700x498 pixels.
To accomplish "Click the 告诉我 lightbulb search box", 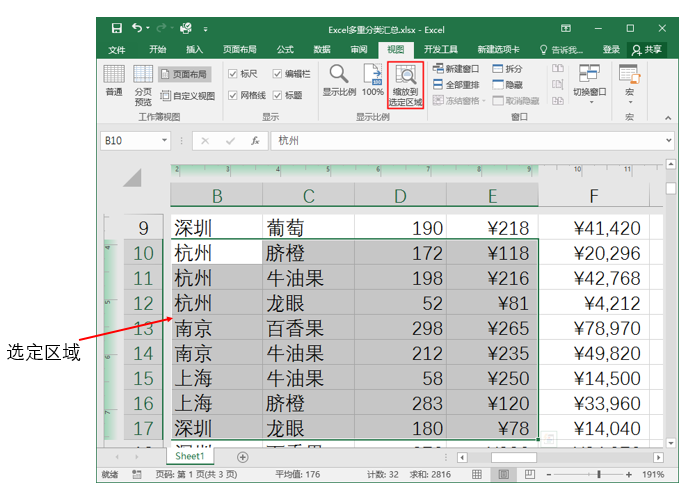I will 562,50.
